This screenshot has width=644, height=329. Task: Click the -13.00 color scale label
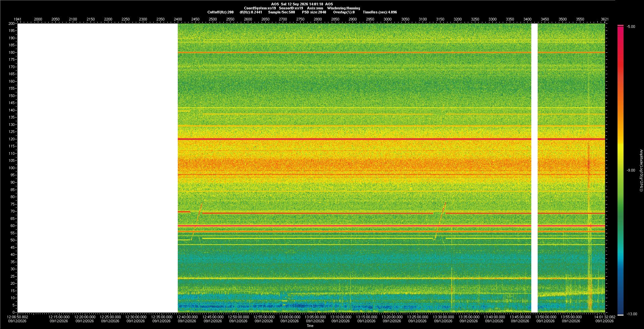pyautogui.click(x=632, y=314)
